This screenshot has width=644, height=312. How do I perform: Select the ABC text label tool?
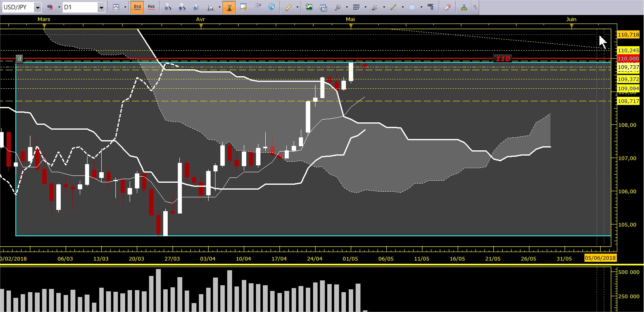pyautogui.click(x=431, y=7)
